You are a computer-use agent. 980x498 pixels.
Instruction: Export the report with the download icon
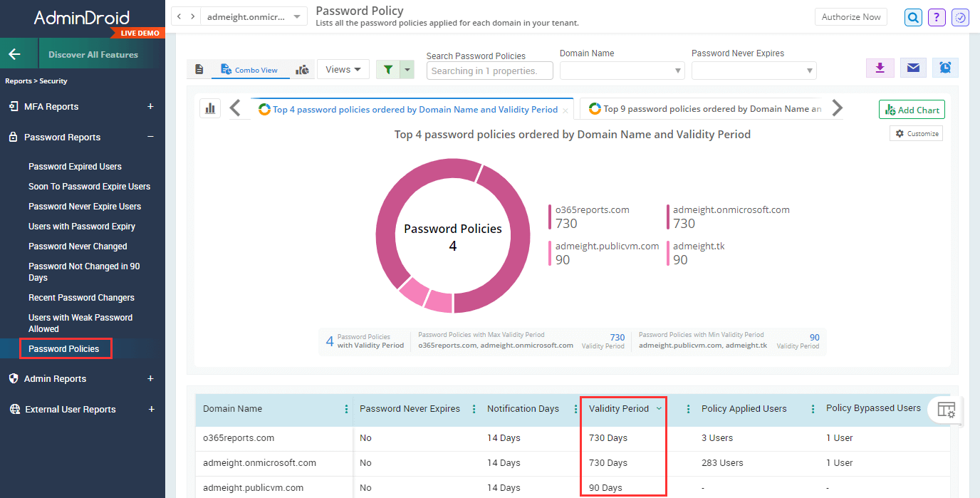coord(880,68)
